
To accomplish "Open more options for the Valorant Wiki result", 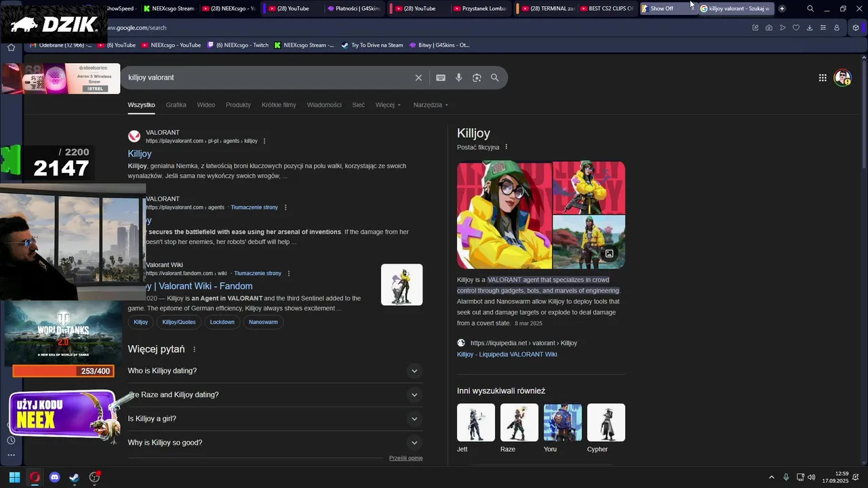I will pos(289,273).
